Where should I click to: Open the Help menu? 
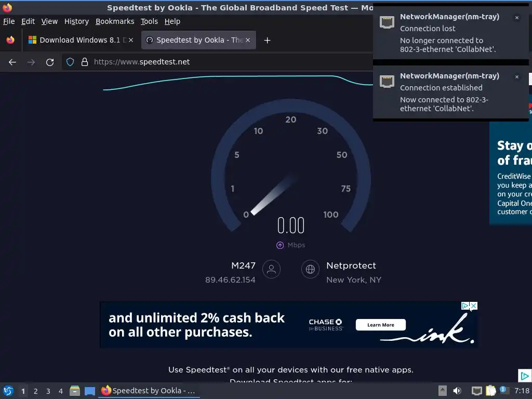(x=172, y=21)
